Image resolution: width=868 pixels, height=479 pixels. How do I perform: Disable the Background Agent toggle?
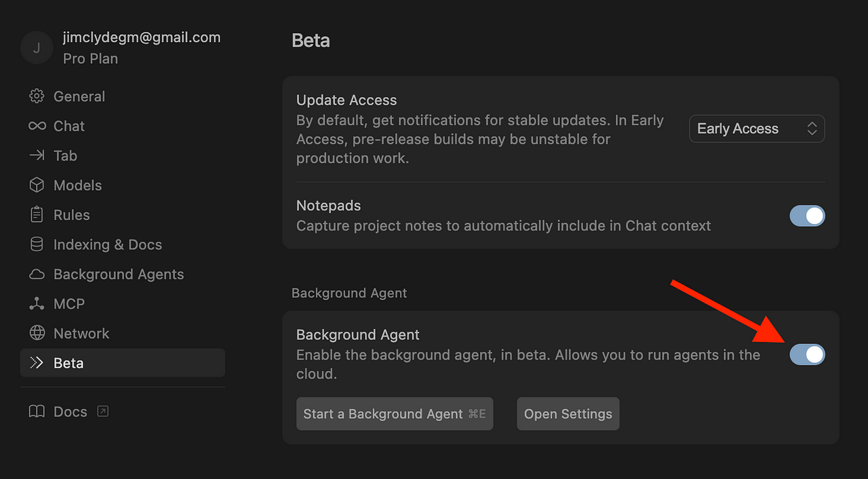(x=807, y=354)
